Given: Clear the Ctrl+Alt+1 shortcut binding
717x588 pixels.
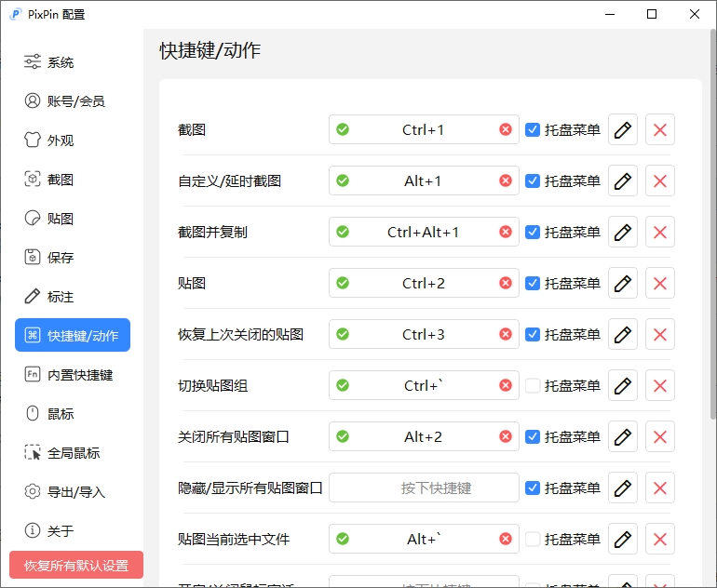Looking at the screenshot, I should 506,232.
